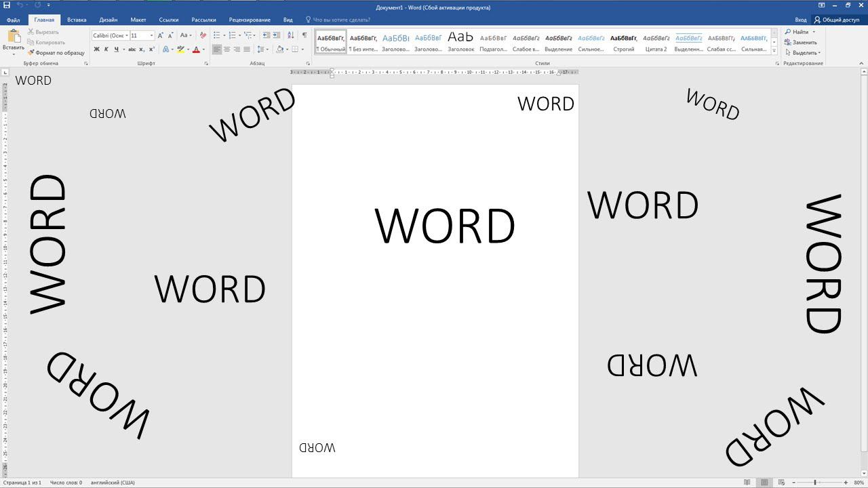
Task: Open Styles pane launcher in Стили group
Action: [777, 64]
